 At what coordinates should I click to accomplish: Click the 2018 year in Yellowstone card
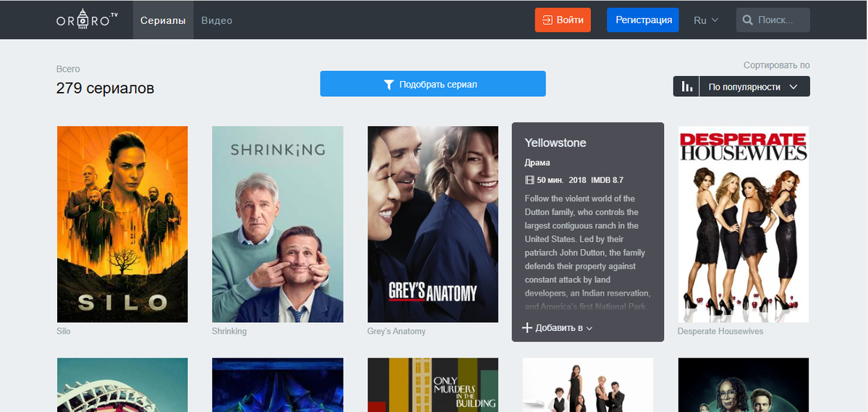tap(577, 180)
